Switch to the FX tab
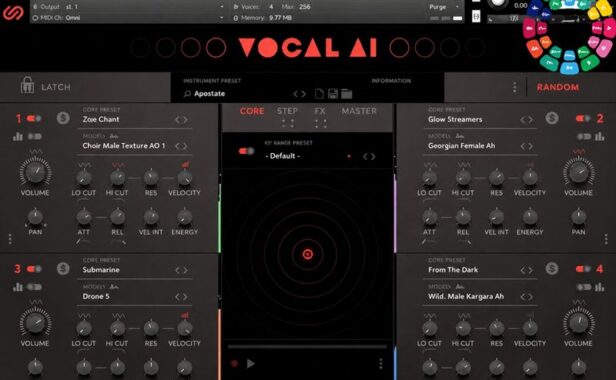The image size is (616, 380). click(320, 111)
